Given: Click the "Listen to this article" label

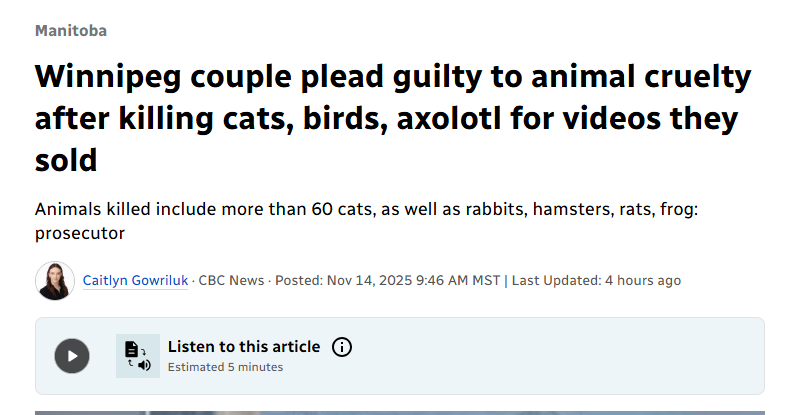Looking at the screenshot, I should [244, 347].
